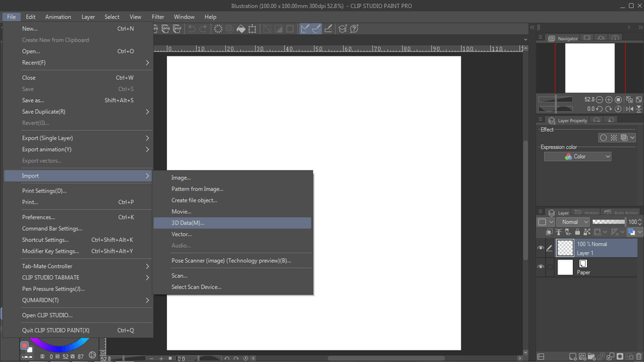Toggle the Paper layer selection checkbox
644x362 pixels.
click(x=550, y=267)
